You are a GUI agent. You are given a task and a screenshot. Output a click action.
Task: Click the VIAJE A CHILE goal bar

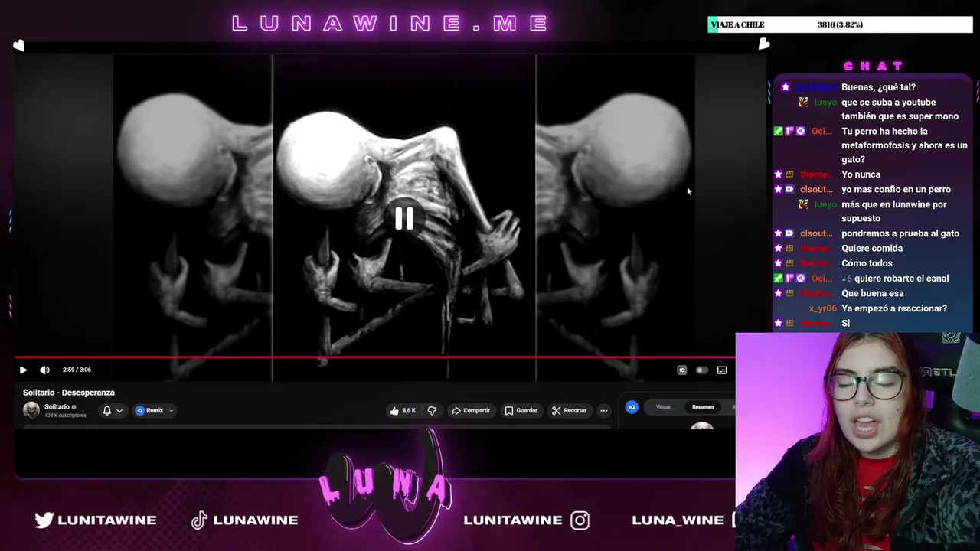[840, 24]
